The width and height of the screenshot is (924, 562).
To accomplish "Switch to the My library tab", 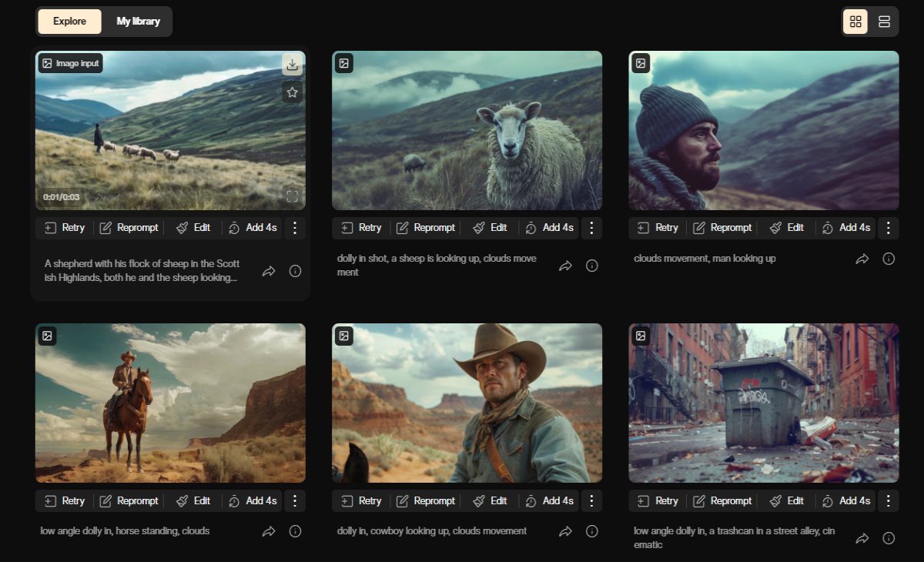I will coord(139,22).
